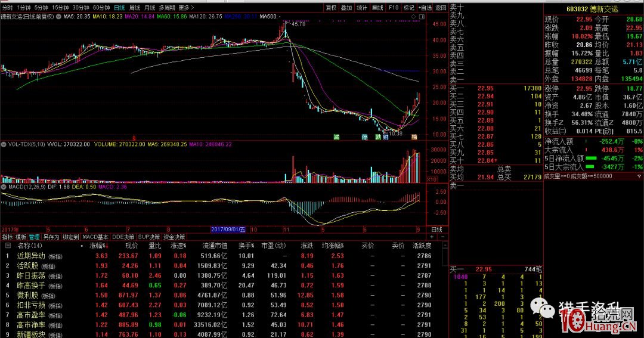Select the MACD基本 indicator tab
Screen dimensions: 644x338
point(95,237)
